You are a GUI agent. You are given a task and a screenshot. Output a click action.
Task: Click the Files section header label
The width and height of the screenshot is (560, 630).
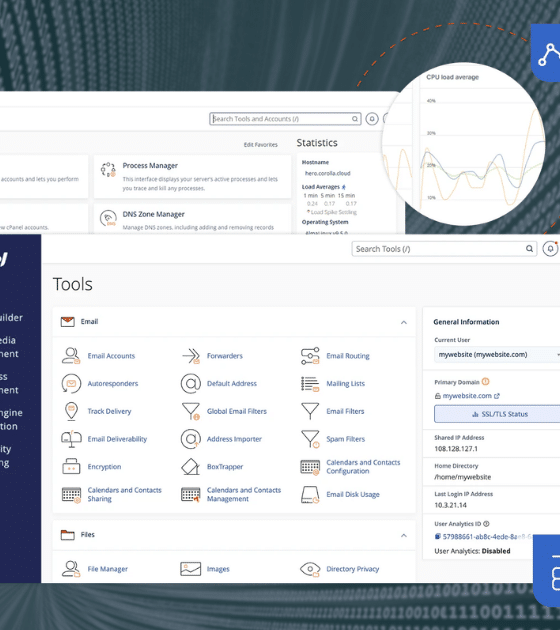[x=88, y=534]
